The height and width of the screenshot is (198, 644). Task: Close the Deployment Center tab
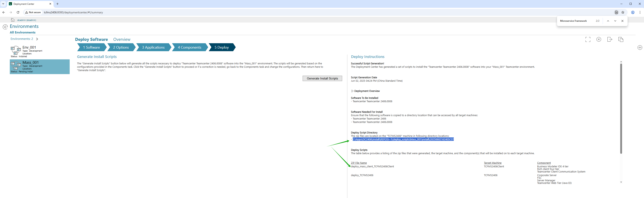click(x=50, y=4)
